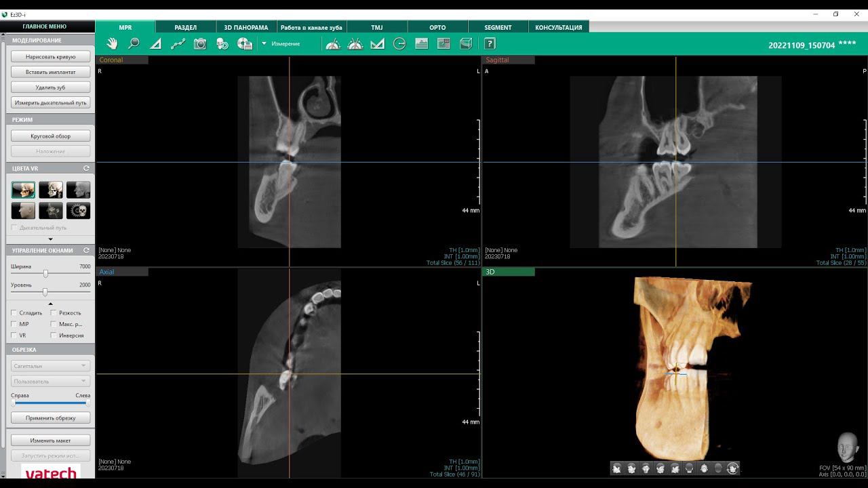
Task: Click the multi-pane layout image icon
Action: click(x=443, y=43)
